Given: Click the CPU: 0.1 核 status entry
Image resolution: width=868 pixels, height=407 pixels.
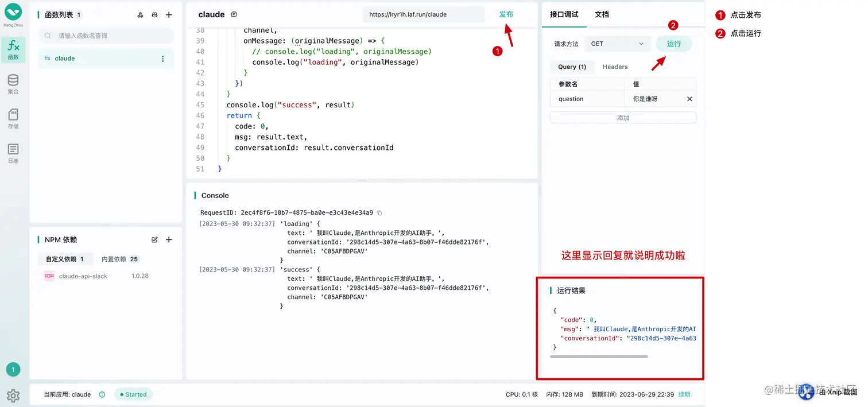Looking at the screenshot, I should [522, 394].
